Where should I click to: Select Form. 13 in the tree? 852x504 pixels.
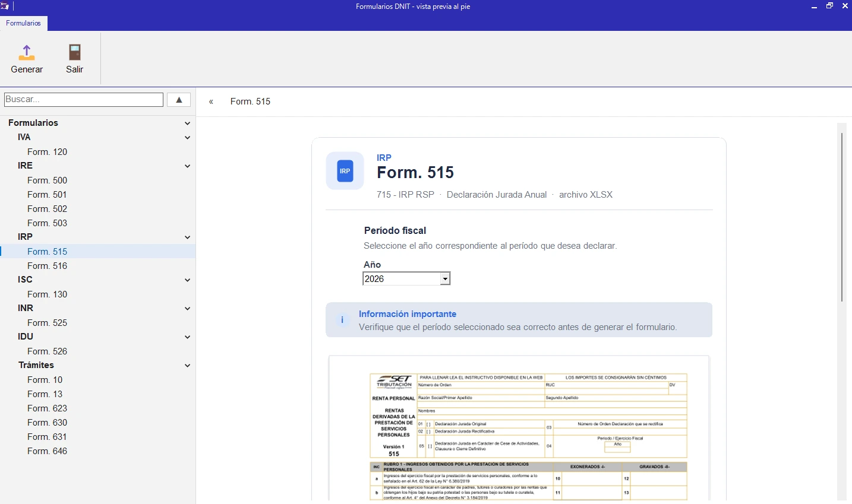click(x=45, y=394)
